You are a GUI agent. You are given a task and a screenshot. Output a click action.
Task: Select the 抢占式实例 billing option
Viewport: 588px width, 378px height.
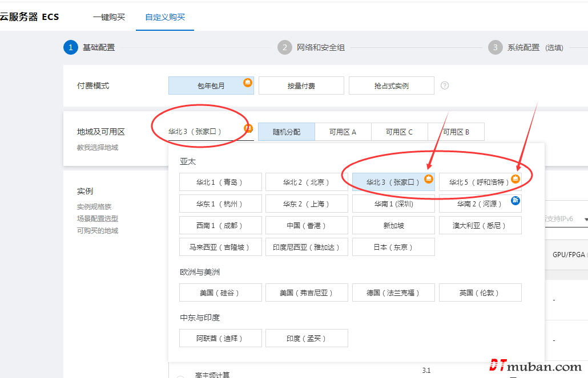tap(391, 86)
